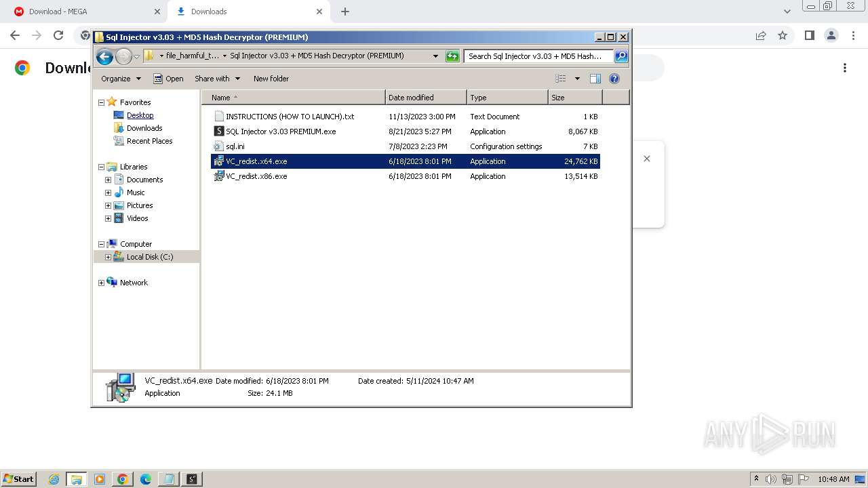Select VC_redist.x86.exe file
The height and width of the screenshot is (488, 868).
(406, 176)
